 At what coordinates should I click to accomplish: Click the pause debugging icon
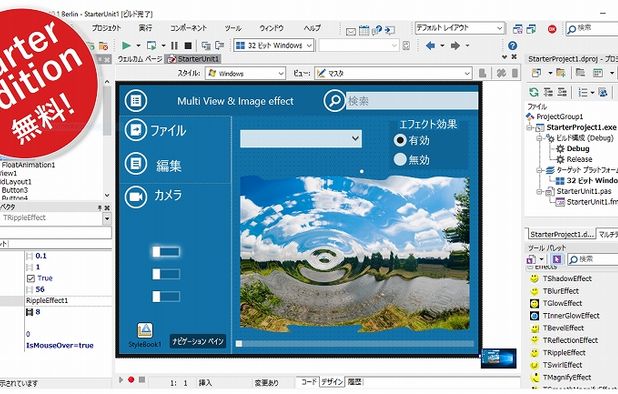(174, 46)
